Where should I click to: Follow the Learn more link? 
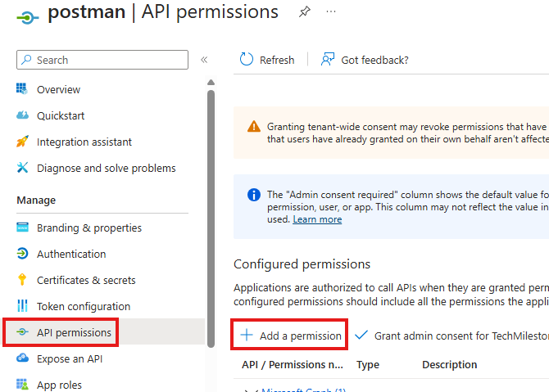tap(317, 219)
